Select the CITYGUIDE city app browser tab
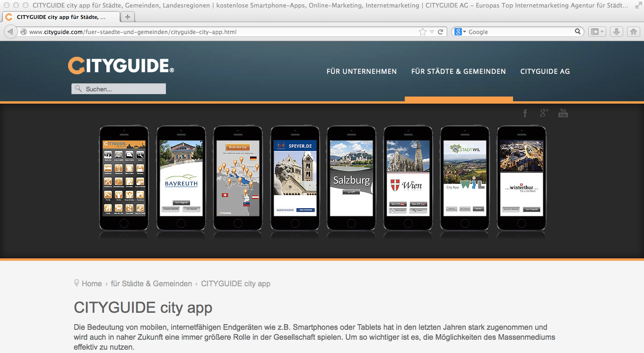This screenshot has height=353, width=644. coord(61,17)
